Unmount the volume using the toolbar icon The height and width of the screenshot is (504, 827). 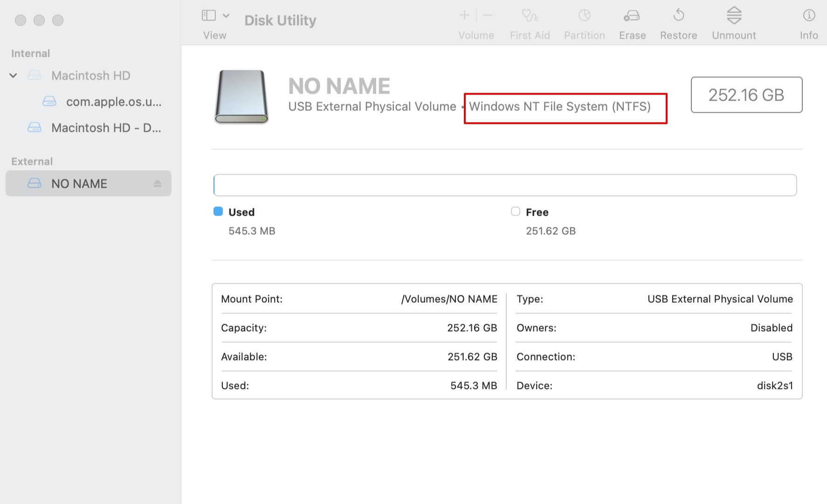734,15
